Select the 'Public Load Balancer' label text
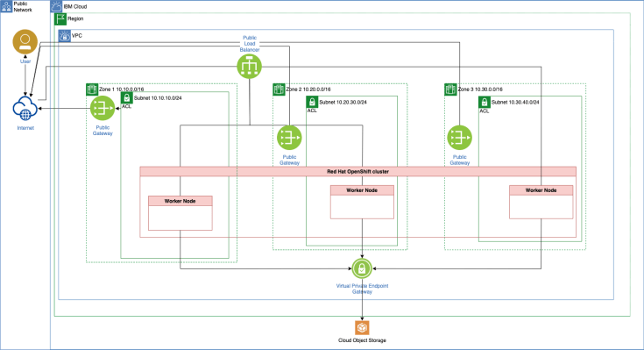 [x=250, y=44]
